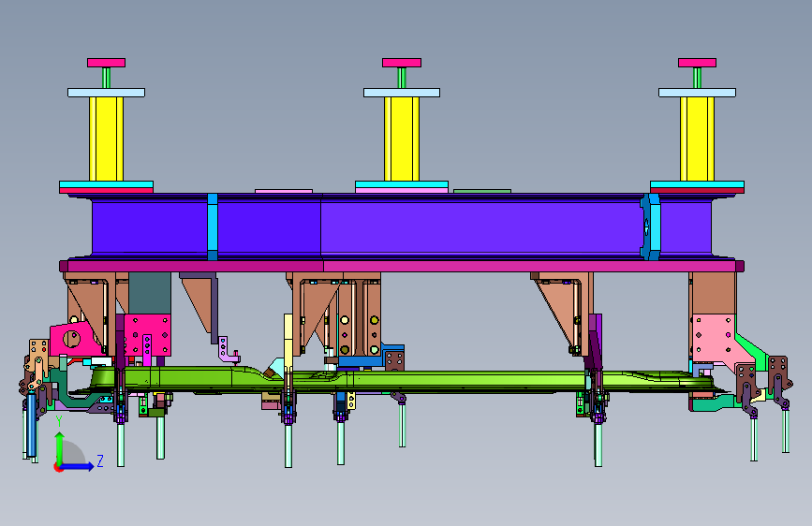Pick the pink cap atop the right column
This screenshot has height=526, width=812.
click(697, 63)
